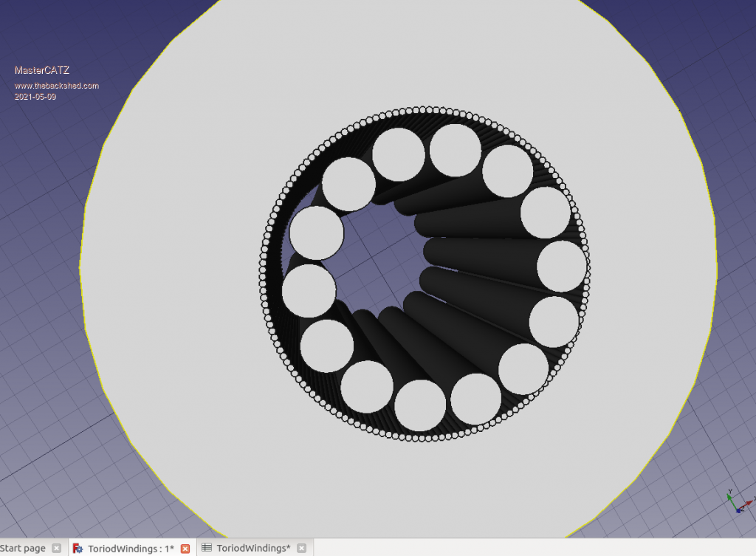Click the red X axis arrow

tap(749, 503)
